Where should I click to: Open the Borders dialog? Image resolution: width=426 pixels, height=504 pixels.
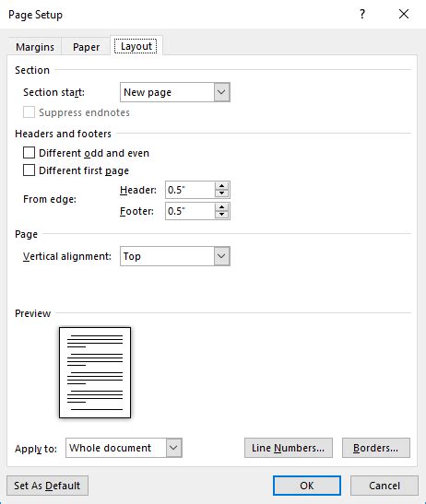(376, 448)
